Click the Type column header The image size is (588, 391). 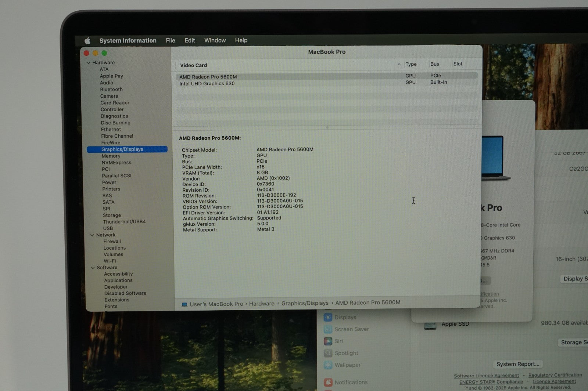pos(411,64)
